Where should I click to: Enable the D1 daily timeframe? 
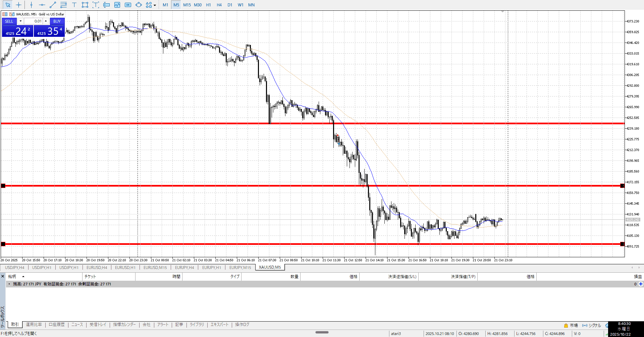tap(230, 5)
